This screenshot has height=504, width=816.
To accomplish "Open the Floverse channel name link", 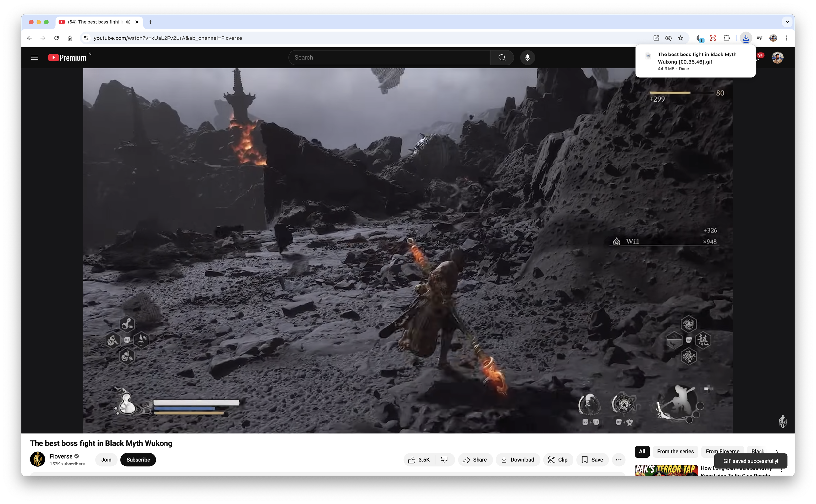I will pos(61,456).
